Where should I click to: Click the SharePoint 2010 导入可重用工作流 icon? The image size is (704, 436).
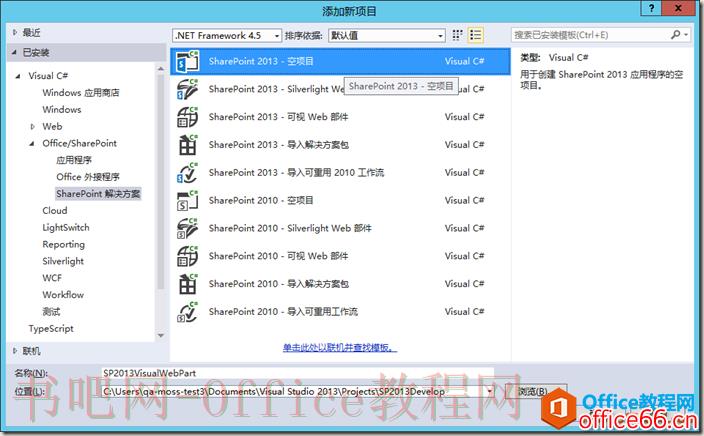point(188,312)
